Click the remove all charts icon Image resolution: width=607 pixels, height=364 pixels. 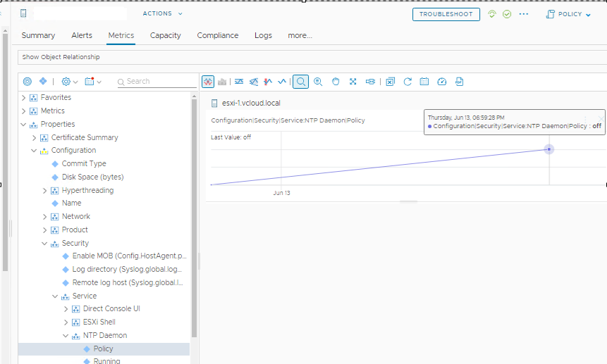[x=390, y=82]
